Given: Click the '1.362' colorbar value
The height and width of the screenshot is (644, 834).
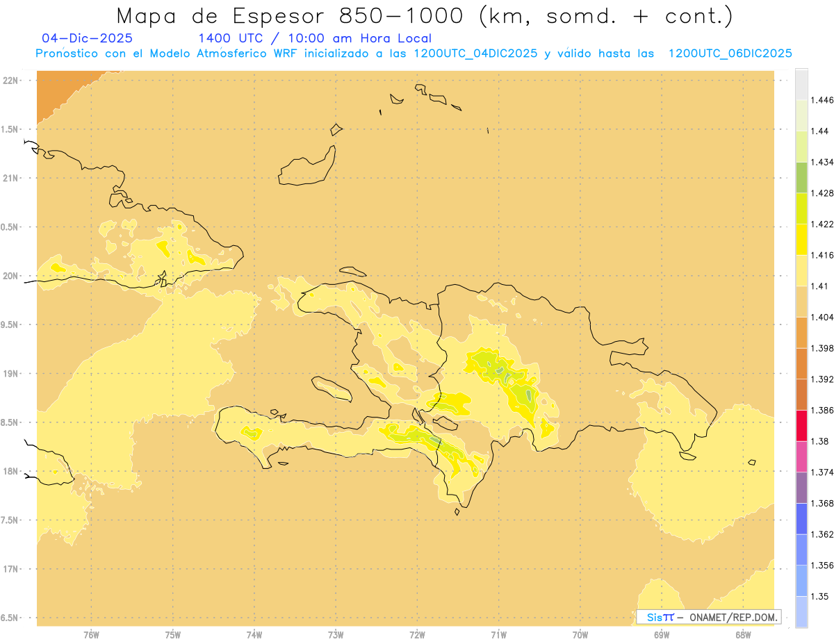Looking at the screenshot, I should [x=821, y=534].
